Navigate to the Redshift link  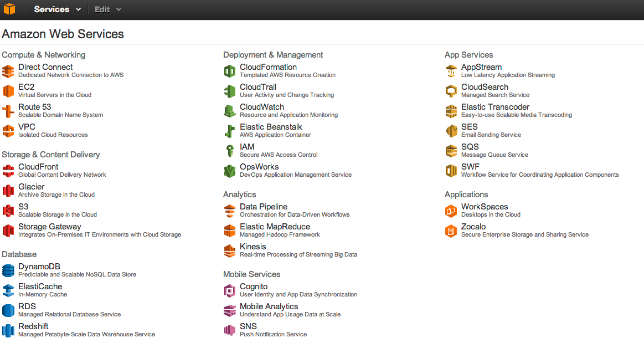point(33,326)
